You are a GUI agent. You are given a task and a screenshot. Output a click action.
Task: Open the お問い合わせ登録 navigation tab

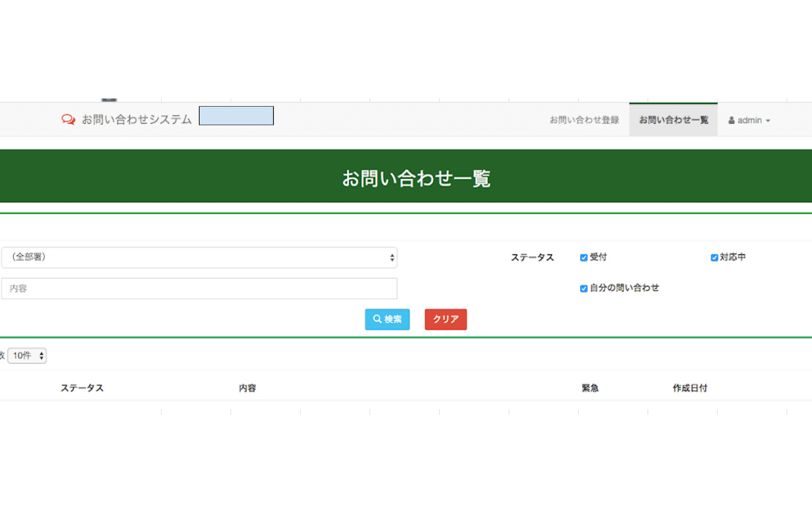click(x=584, y=120)
